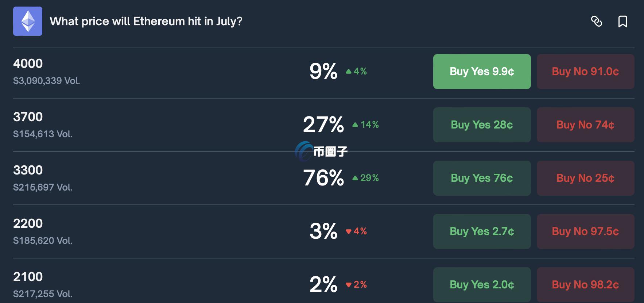Choose Buy No 97.5¢ for 2200
This screenshot has width=644, height=303.
(585, 231)
